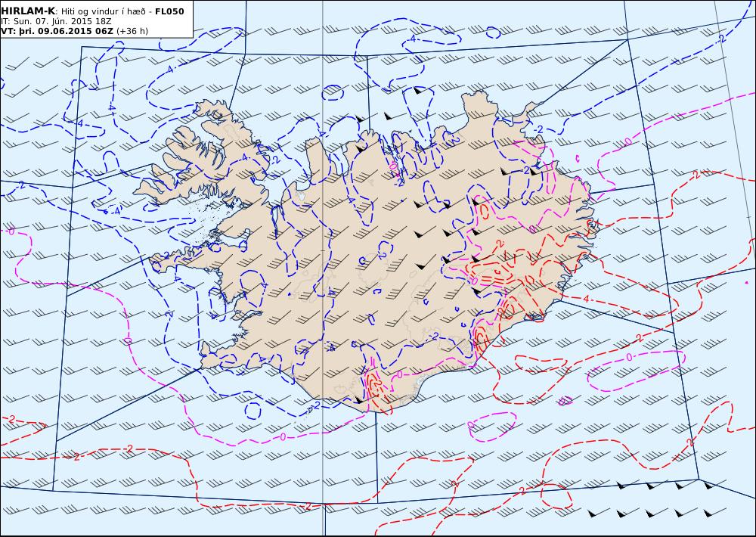Select the 'IT: Sun. 07. Jún. 2015 18Z' line
Image resolution: width=756 pixels, height=537 pixels.
56,22
